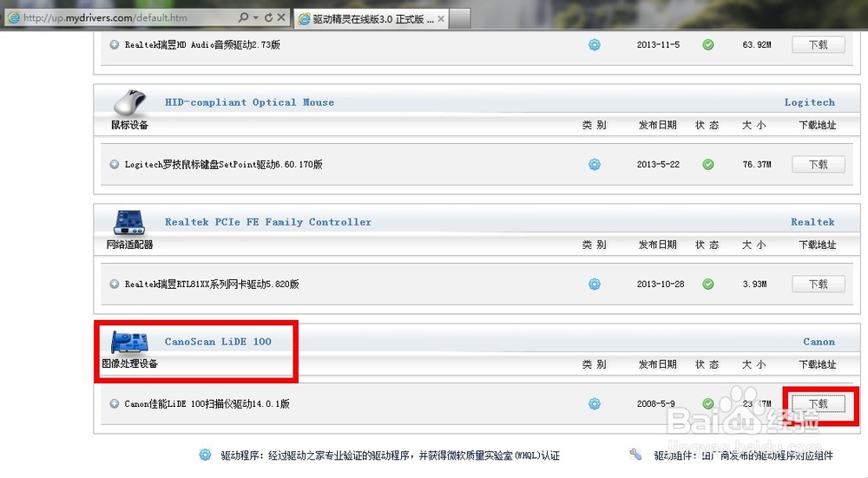Click the network adapter card icon
The image size is (868, 478).
129,222
